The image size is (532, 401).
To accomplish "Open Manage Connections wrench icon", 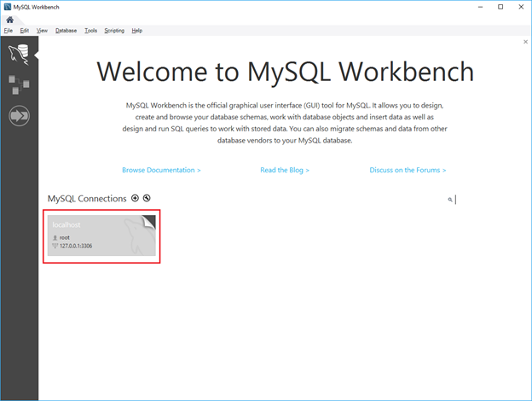I will tap(147, 198).
